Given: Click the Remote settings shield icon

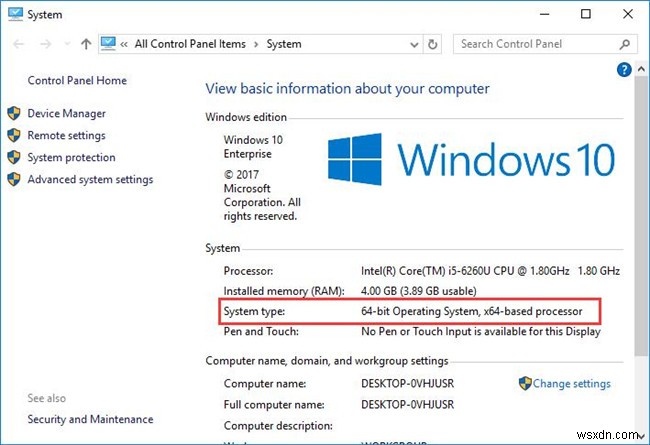Looking at the screenshot, I should pos(14,136).
